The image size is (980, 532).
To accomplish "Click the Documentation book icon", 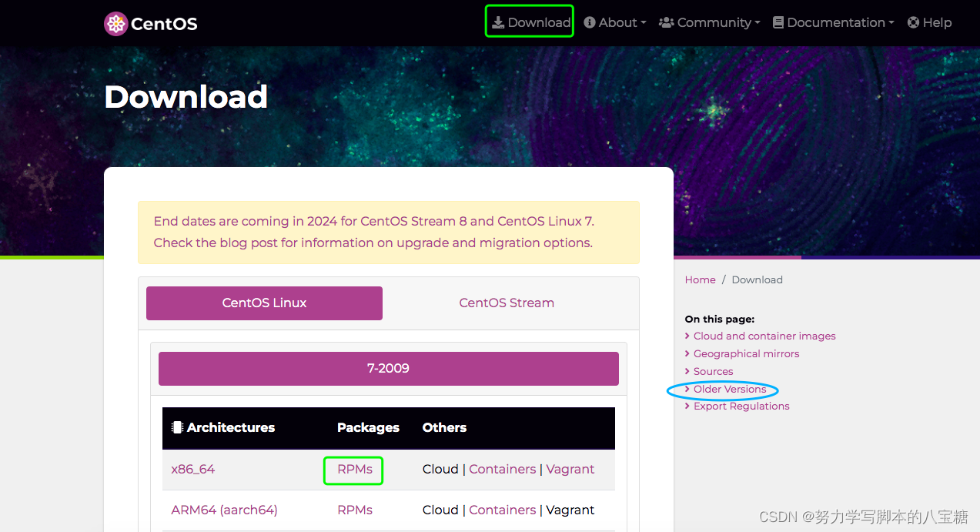I will [778, 22].
